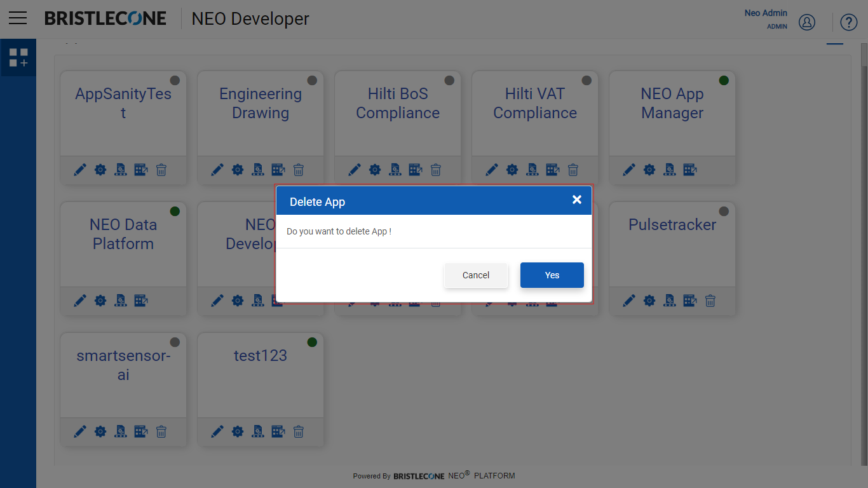Open Hilti VAT Compliance settings gear

click(x=512, y=170)
